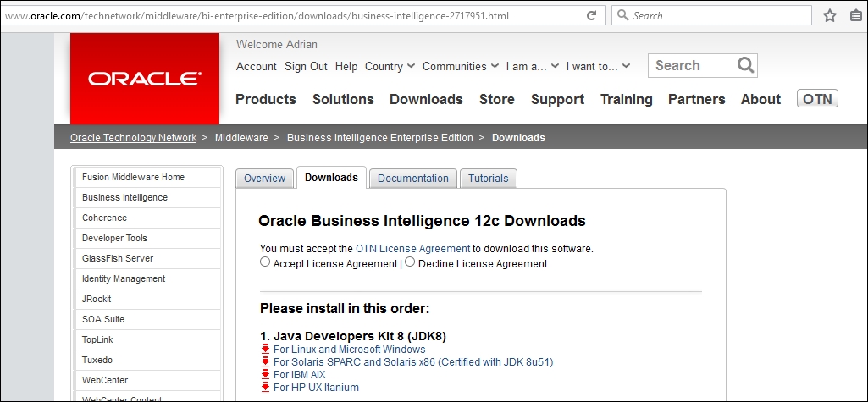Open the Products menu

266,100
